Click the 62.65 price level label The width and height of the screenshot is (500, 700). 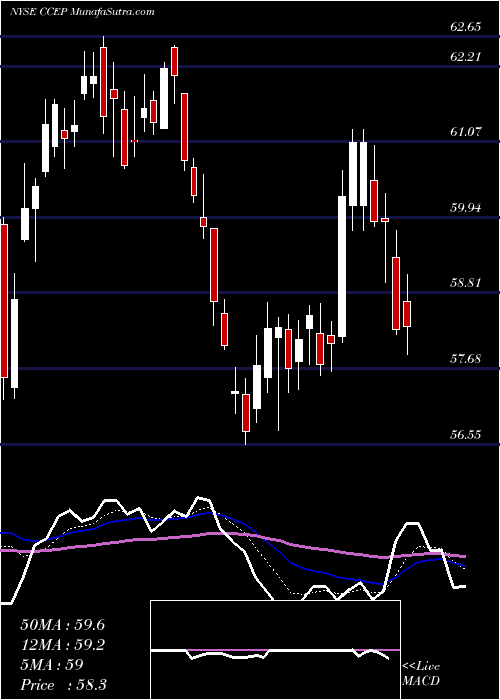(466, 26)
